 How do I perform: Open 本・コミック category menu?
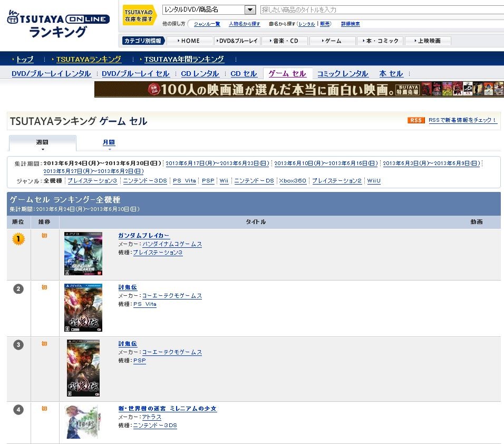(380, 41)
